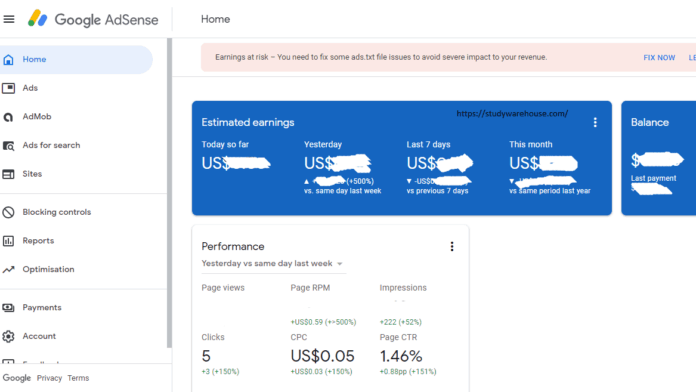Screen dimensions: 696x392
Task: Click Page RPM change +US$0.59
Action: (323, 322)
